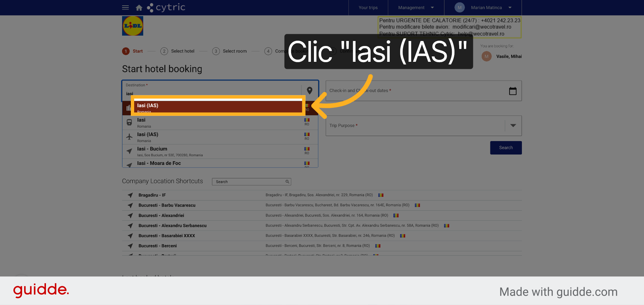
Task: Open the Trip Purpose dropdown
Action: (x=424, y=126)
